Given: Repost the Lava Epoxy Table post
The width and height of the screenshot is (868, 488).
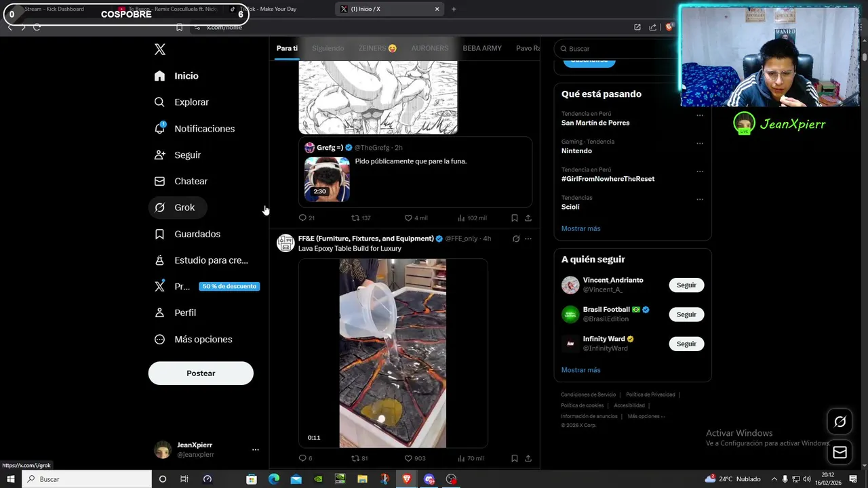Looking at the screenshot, I should pyautogui.click(x=359, y=458).
